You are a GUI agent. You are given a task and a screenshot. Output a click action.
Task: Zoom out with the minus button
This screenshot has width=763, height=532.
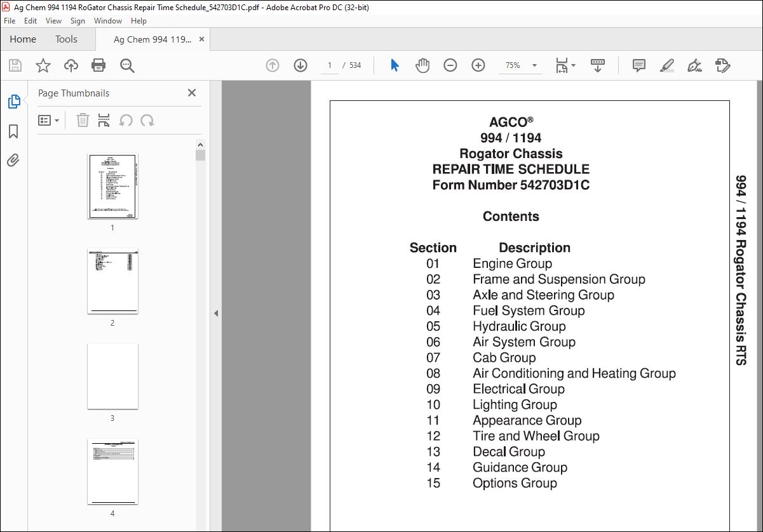click(x=450, y=65)
